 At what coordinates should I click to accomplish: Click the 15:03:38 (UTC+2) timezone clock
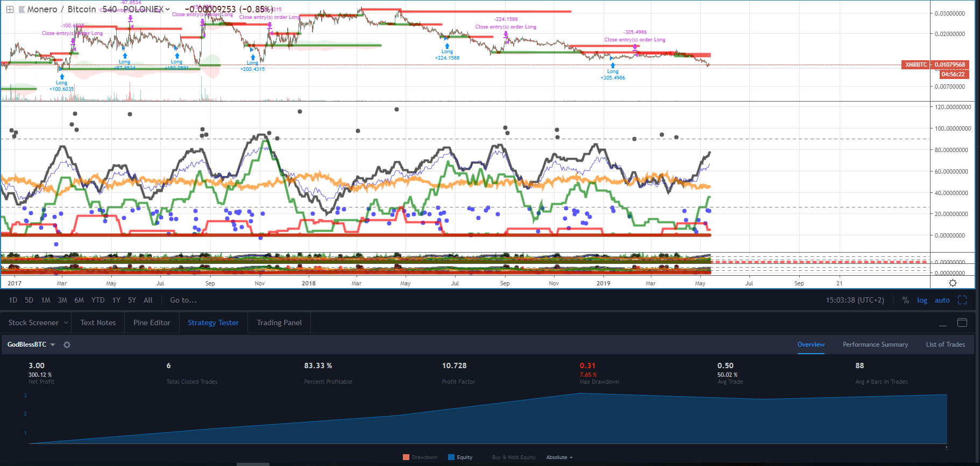pos(855,300)
